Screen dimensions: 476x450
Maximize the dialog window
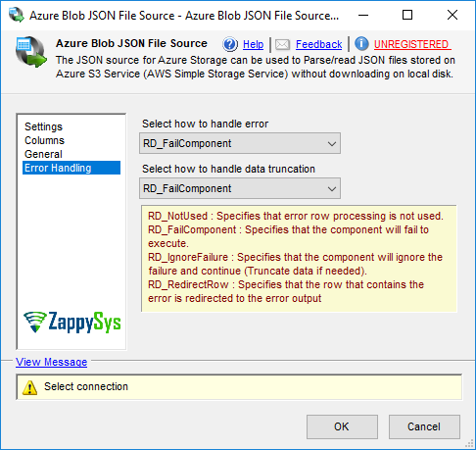pos(407,15)
